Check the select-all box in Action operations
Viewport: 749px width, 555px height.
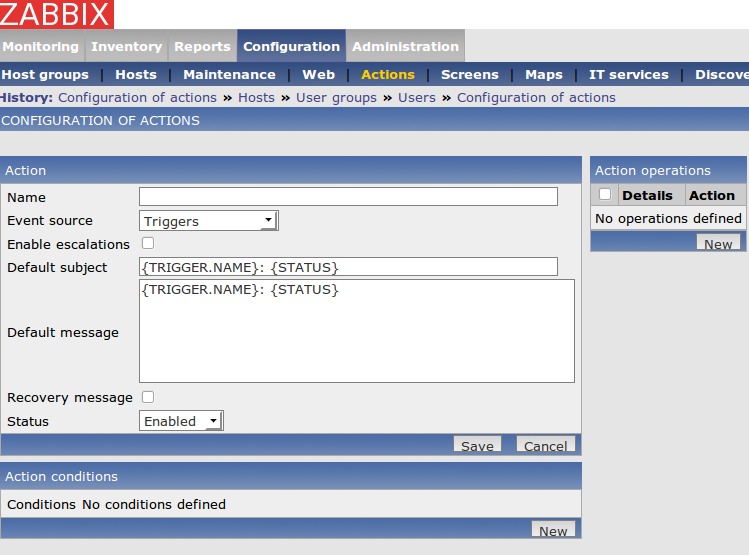coord(604,195)
